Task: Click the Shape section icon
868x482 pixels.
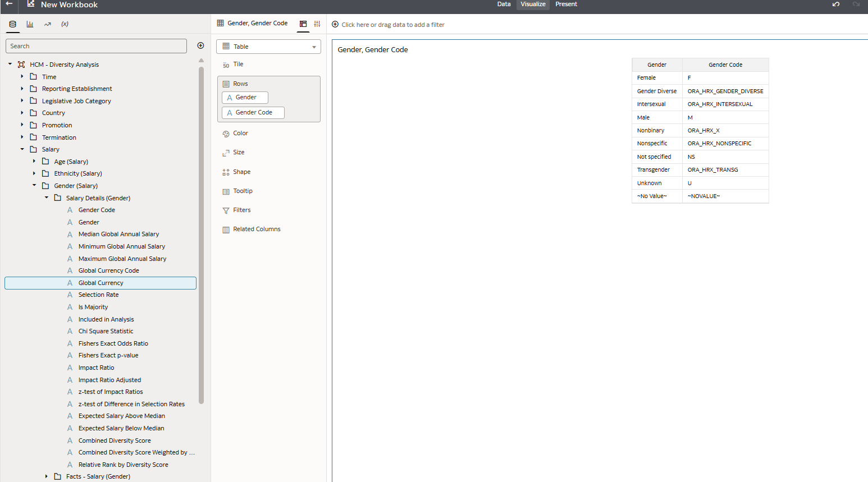Action: click(x=226, y=172)
